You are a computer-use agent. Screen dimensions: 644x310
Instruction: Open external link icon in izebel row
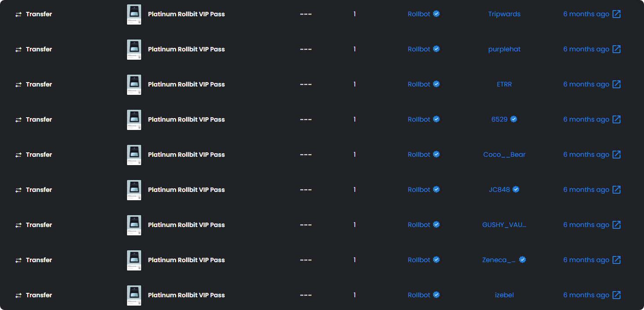(617, 295)
